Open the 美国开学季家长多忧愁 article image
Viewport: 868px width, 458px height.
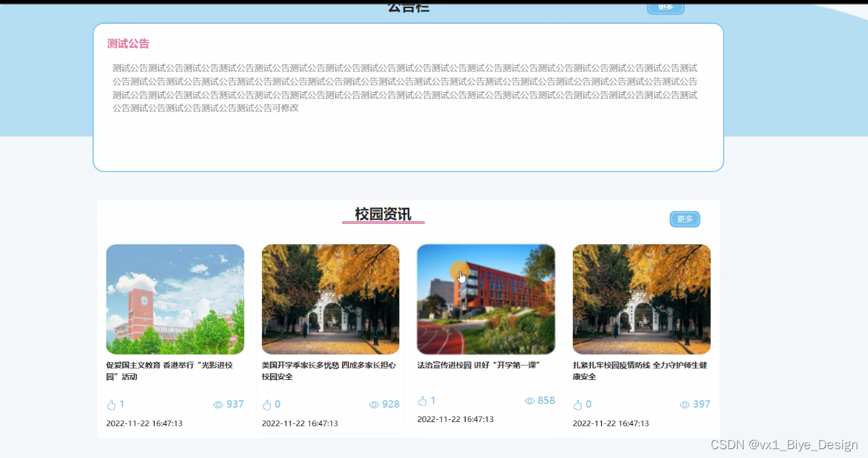[331, 299]
